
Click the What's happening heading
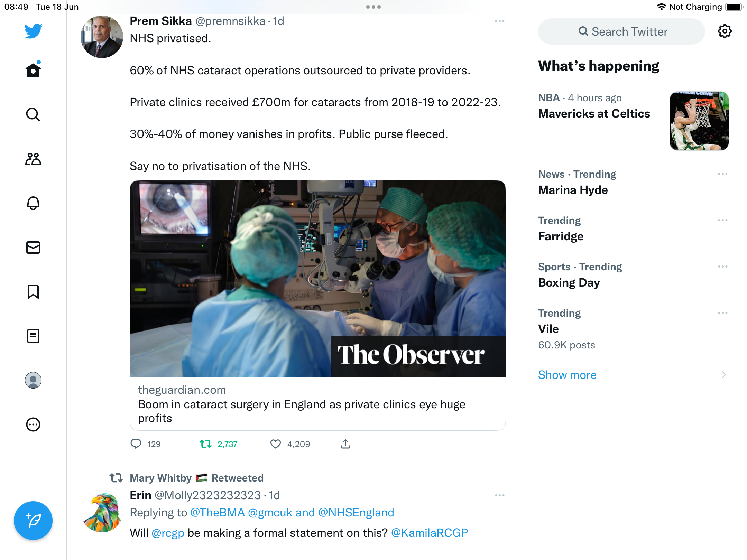[599, 66]
